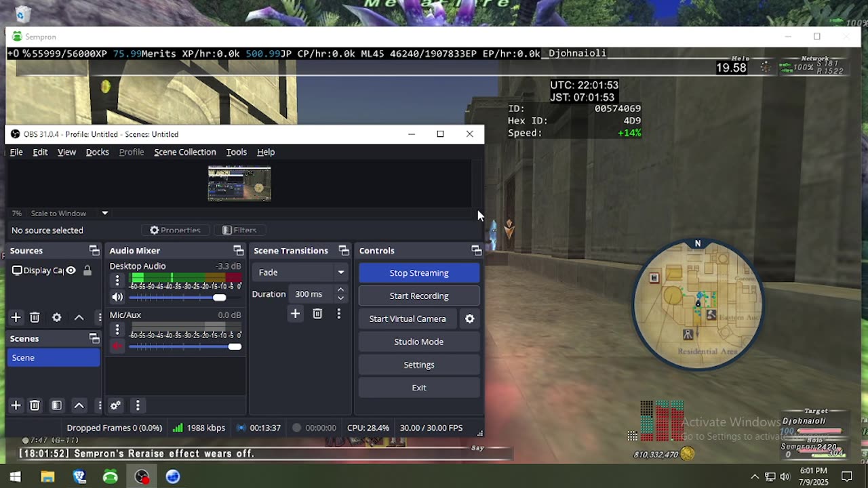The image size is (868, 488).
Task: Open the Scene Collection menu
Action: (185, 152)
